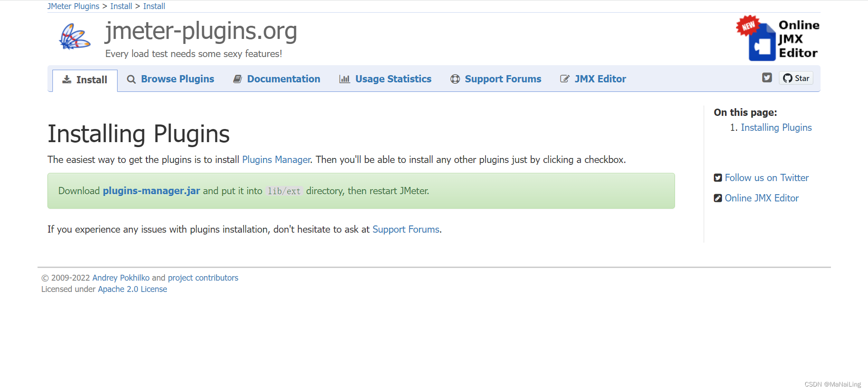868x392 pixels.
Task: Click the Installing Plugins main heading
Action: [x=139, y=134]
